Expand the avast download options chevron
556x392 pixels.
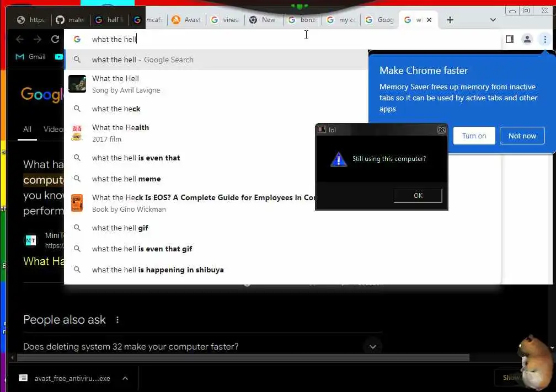[125, 379]
